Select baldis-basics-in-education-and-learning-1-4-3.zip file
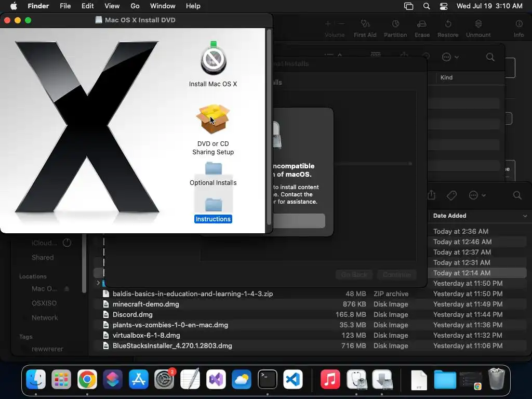 click(310, 294)
